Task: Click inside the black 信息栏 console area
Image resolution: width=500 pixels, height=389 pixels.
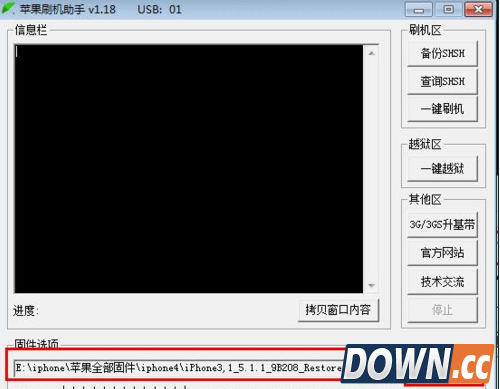Action: tap(189, 169)
